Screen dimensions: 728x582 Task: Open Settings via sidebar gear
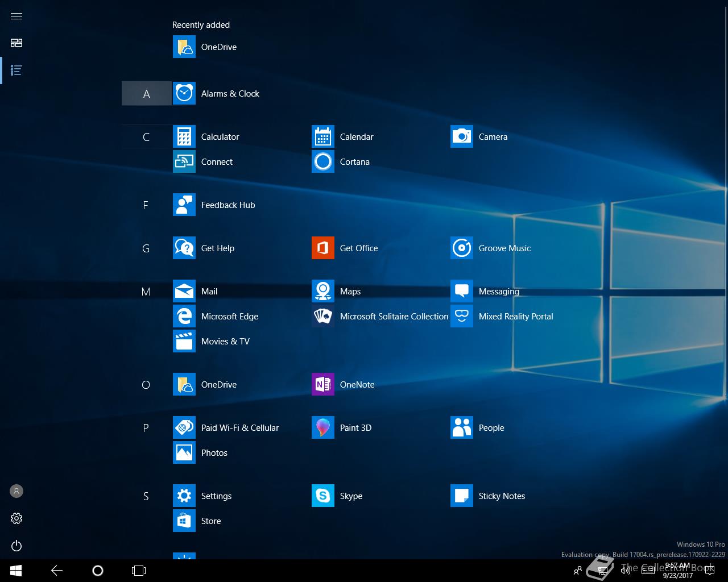coord(16,518)
